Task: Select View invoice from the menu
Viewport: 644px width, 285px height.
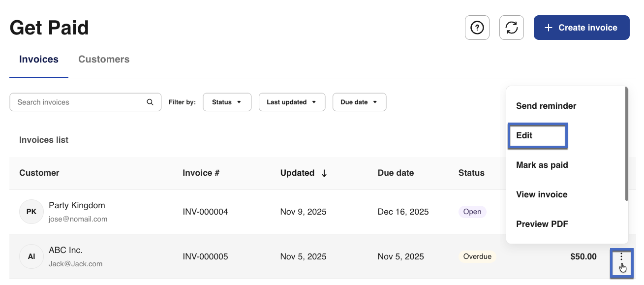Action: 542,194
